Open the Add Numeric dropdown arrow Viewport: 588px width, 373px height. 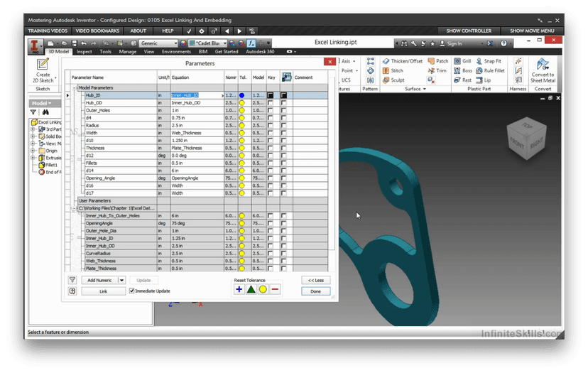pyautogui.click(x=121, y=280)
